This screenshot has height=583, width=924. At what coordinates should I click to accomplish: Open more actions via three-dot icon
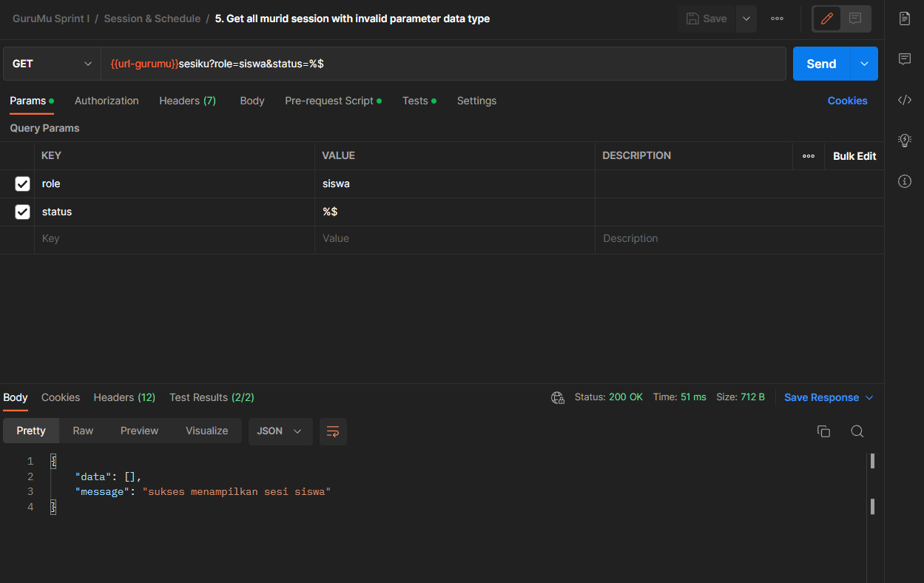pyautogui.click(x=777, y=18)
